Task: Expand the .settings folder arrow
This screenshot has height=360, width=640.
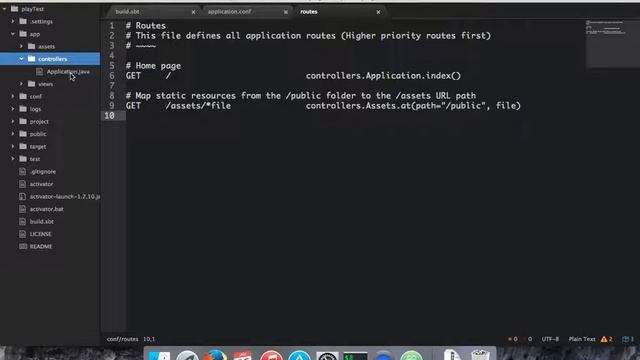Action: click(x=13, y=21)
